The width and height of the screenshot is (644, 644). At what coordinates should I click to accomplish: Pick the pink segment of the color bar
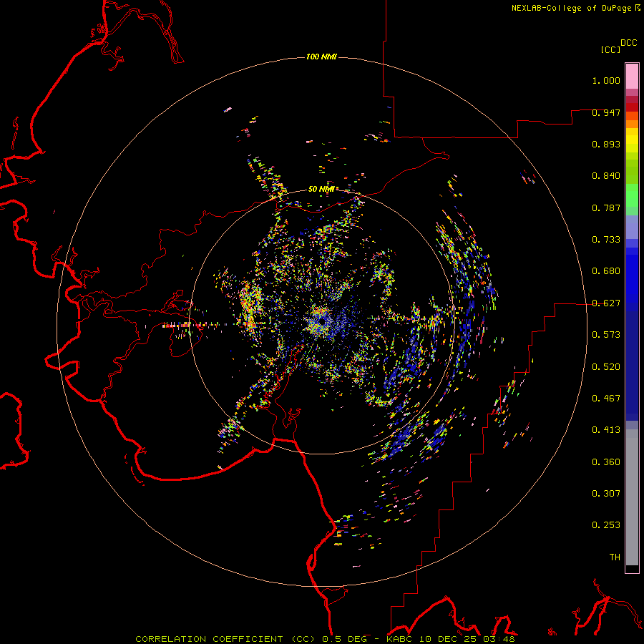[x=632, y=76]
